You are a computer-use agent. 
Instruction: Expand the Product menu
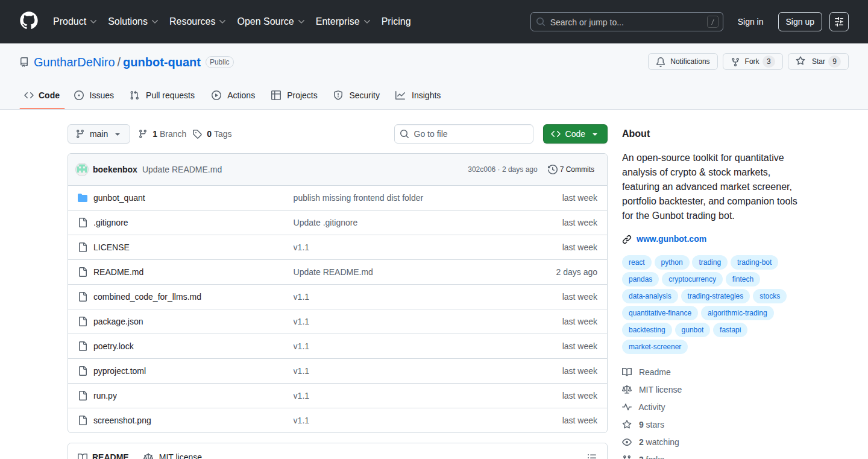click(75, 21)
